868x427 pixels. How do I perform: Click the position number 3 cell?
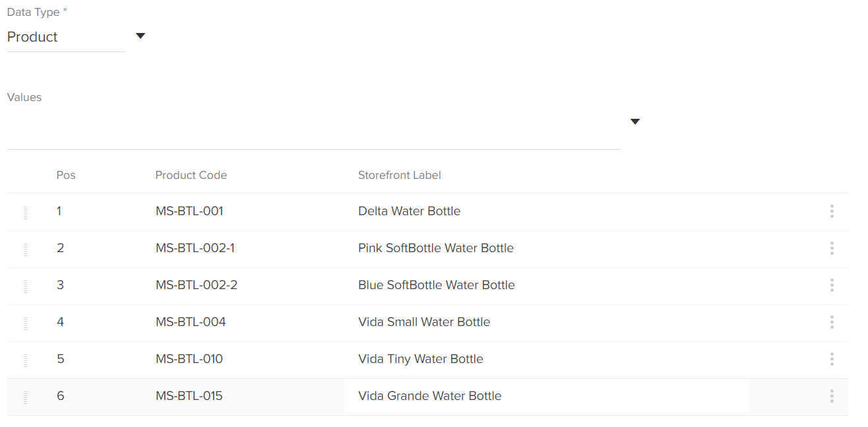(60, 284)
